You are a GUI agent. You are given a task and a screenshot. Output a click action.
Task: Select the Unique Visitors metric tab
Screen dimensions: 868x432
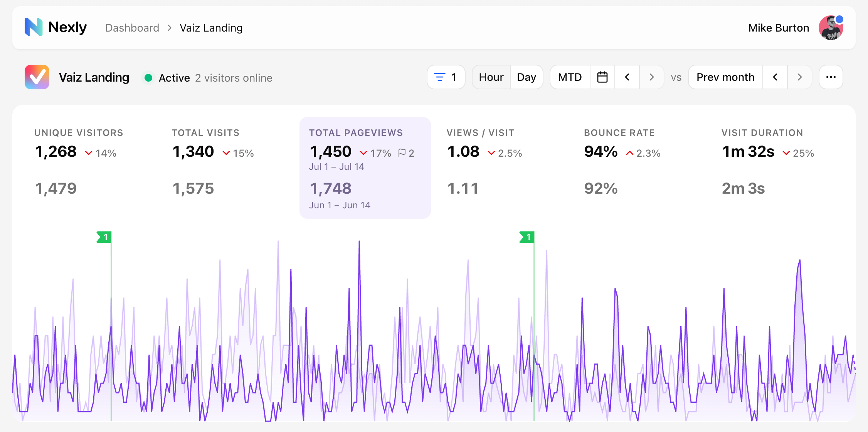pos(90,168)
